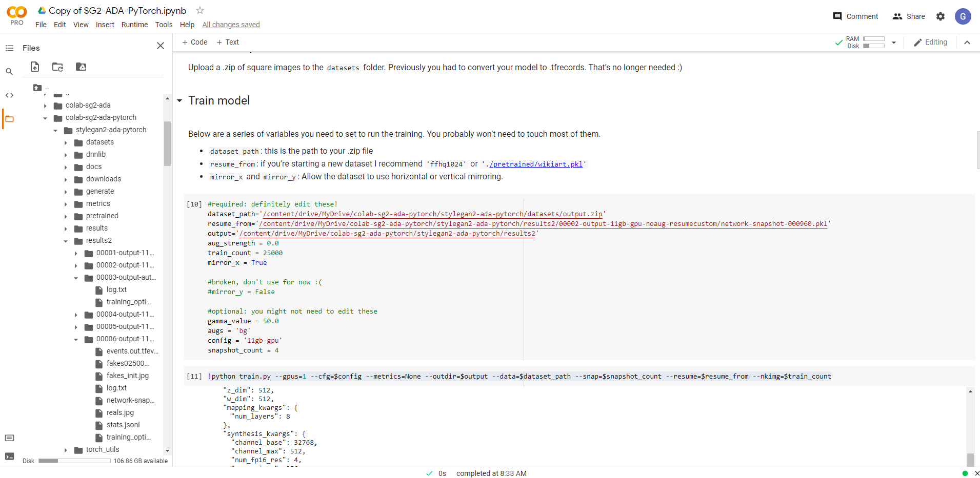980x478 pixels.
Task: Add a new code cell
Action: (x=194, y=42)
